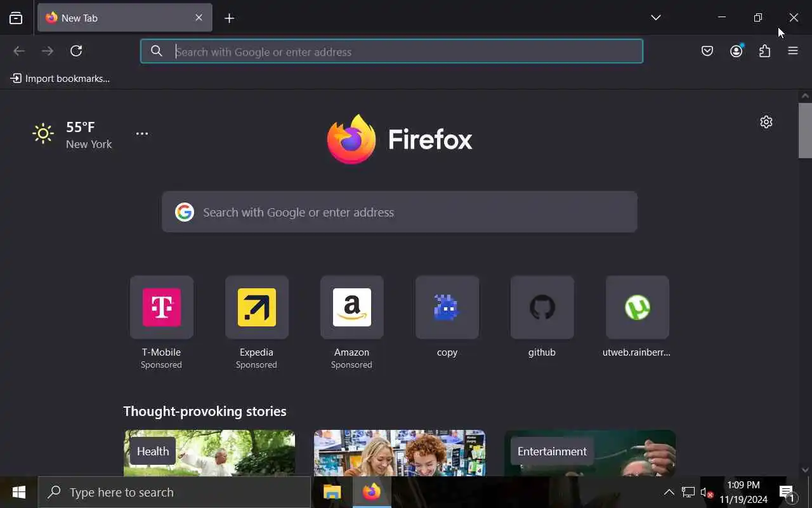Expand the list all tabs chevron
812x508 pixels.
click(x=656, y=18)
